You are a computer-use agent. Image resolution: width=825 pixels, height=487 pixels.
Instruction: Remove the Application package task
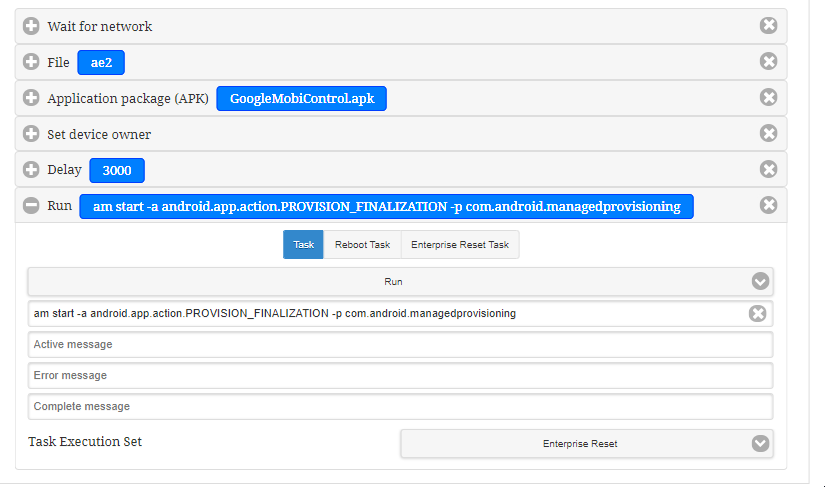[768, 97]
